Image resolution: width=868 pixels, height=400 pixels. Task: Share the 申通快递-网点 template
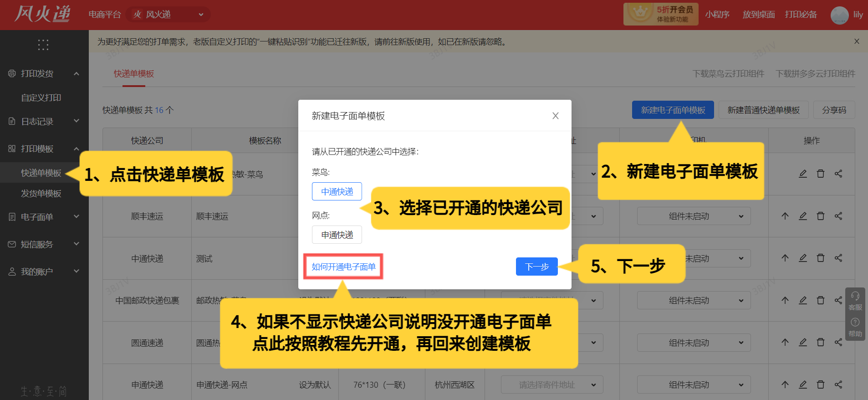point(838,385)
